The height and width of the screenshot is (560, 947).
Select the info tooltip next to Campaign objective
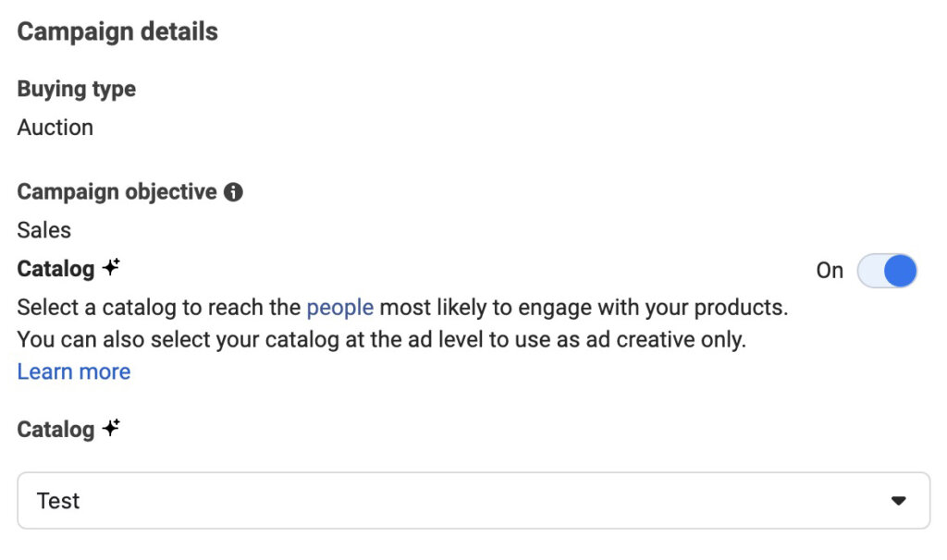click(234, 191)
